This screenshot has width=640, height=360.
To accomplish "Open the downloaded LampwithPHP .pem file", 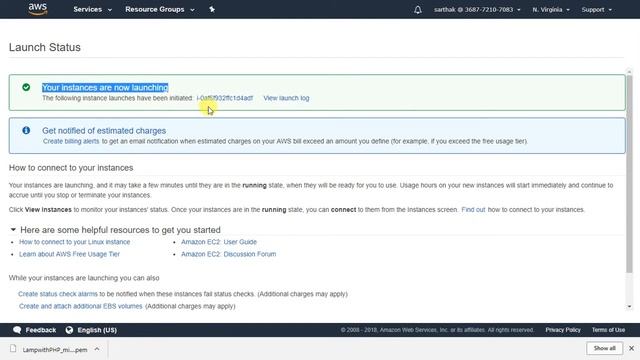I will (55, 349).
